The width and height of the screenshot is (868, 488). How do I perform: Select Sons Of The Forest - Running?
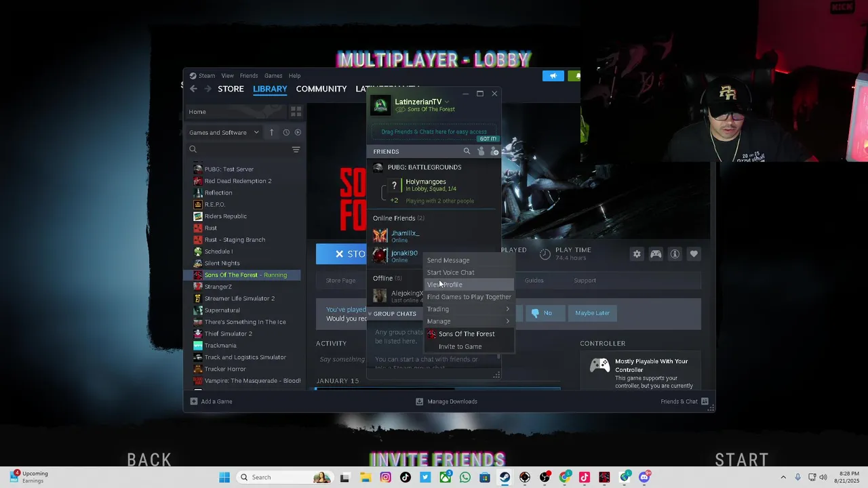tap(242, 274)
